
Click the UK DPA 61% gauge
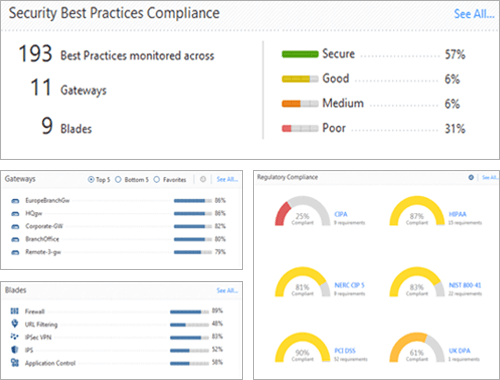point(417,347)
